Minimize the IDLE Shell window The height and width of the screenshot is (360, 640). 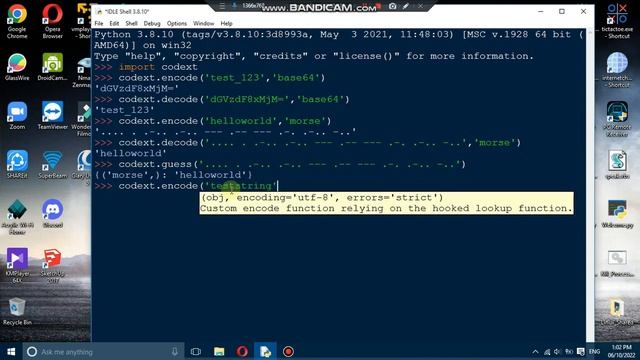pos(540,11)
